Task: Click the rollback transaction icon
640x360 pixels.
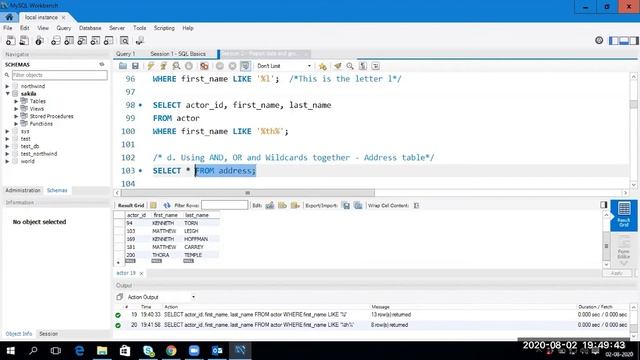Action: 232,66
